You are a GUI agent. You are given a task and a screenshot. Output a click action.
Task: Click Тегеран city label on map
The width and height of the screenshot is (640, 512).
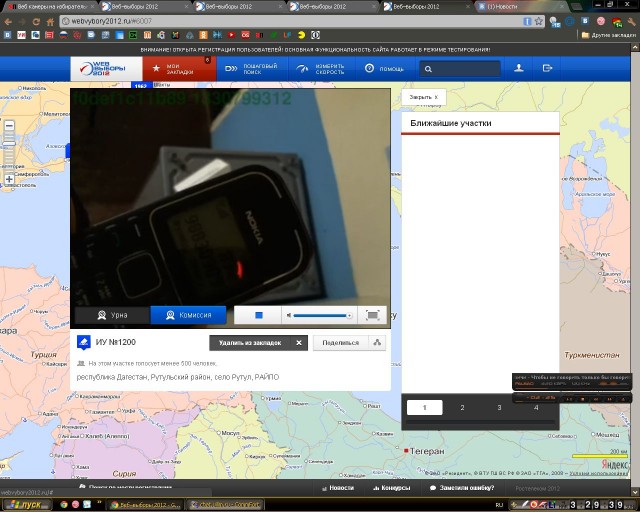point(427,451)
